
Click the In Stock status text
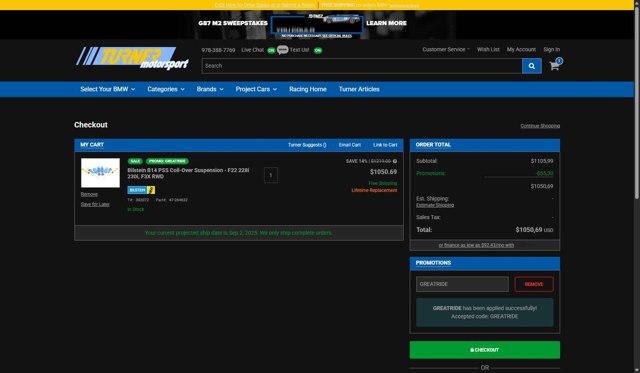click(x=136, y=209)
